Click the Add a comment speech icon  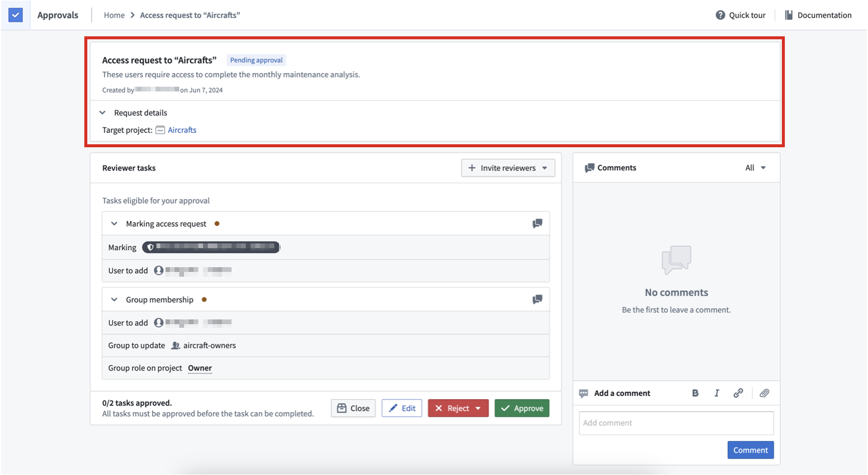[584, 393]
